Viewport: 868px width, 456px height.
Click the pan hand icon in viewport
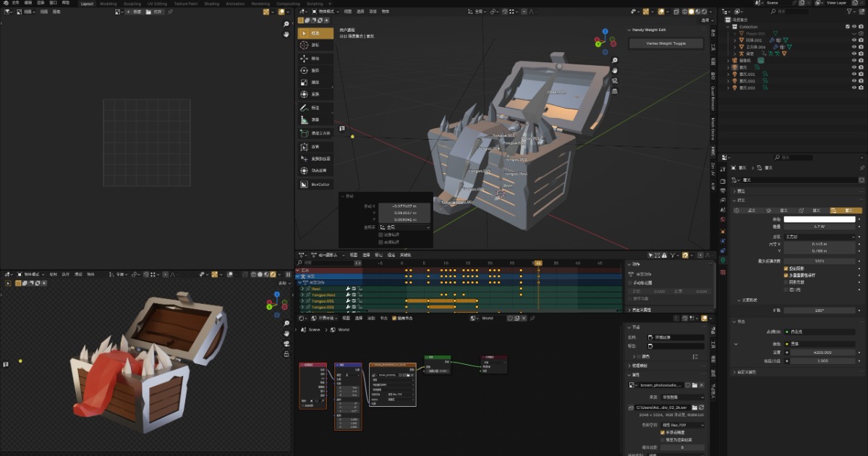click(614, 70)
